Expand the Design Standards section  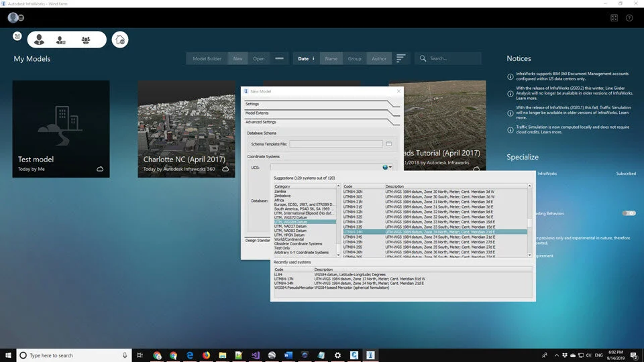[258, 240]
